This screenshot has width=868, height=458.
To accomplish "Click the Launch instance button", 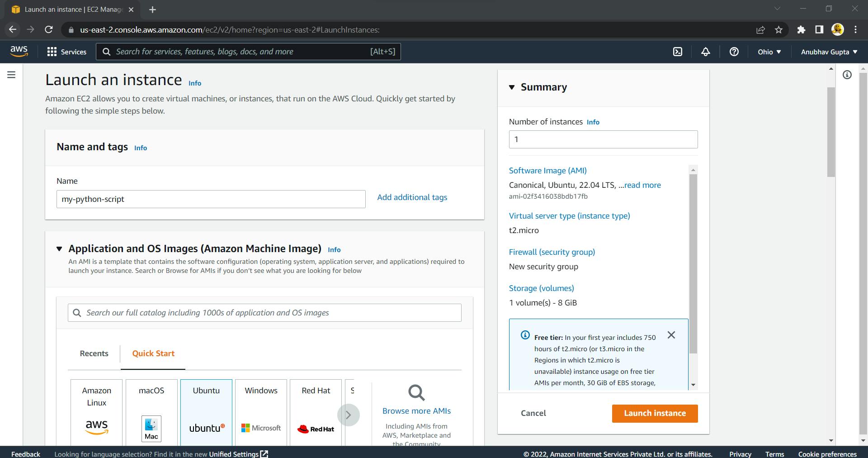I will (655, 413).
